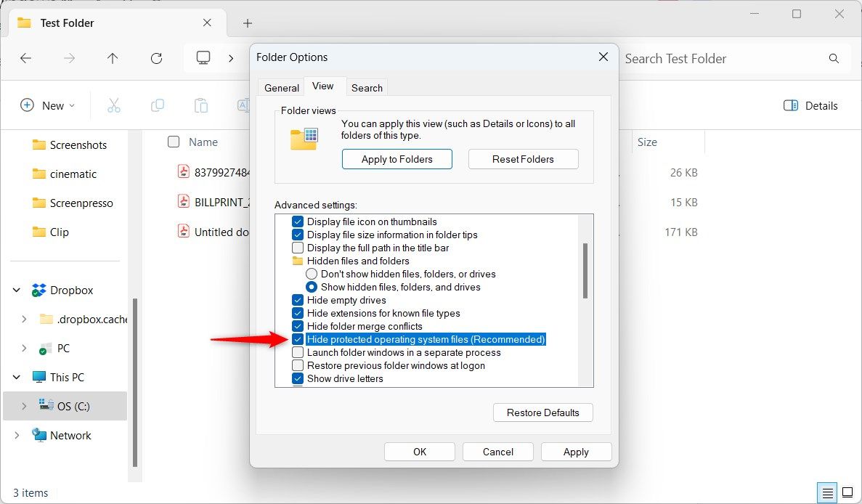The image size is (862, 504).
Task: Click the Forward navigation arrow
Action: point(69,58)
